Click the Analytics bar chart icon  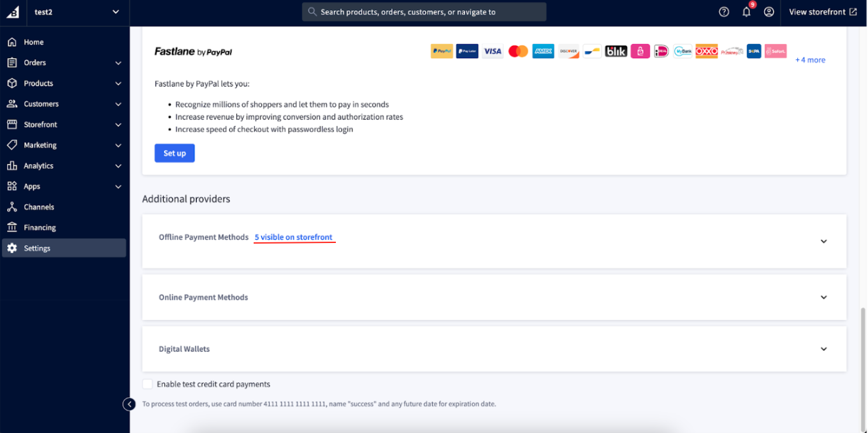[12, 166]
